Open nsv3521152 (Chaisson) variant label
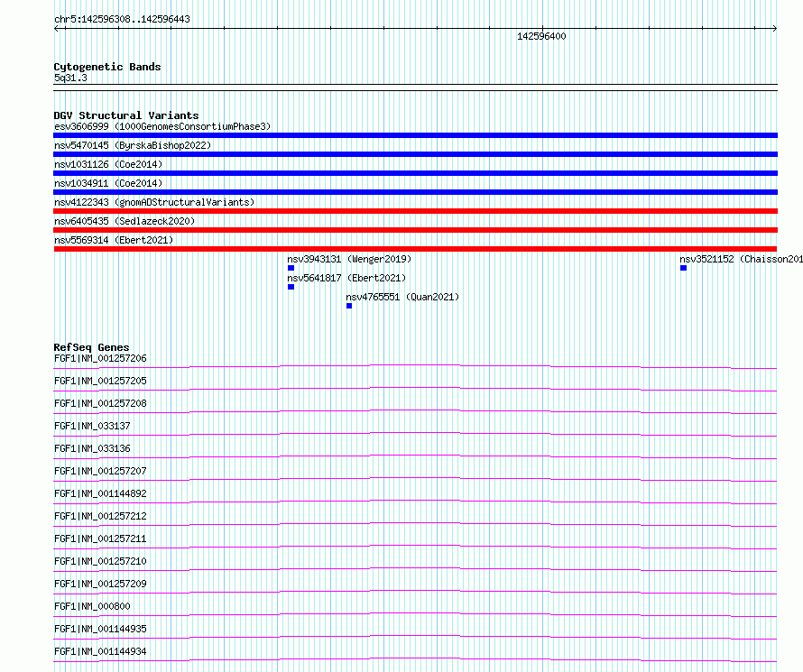This screenshot has height=672, width=803. [x=741, y=259]
